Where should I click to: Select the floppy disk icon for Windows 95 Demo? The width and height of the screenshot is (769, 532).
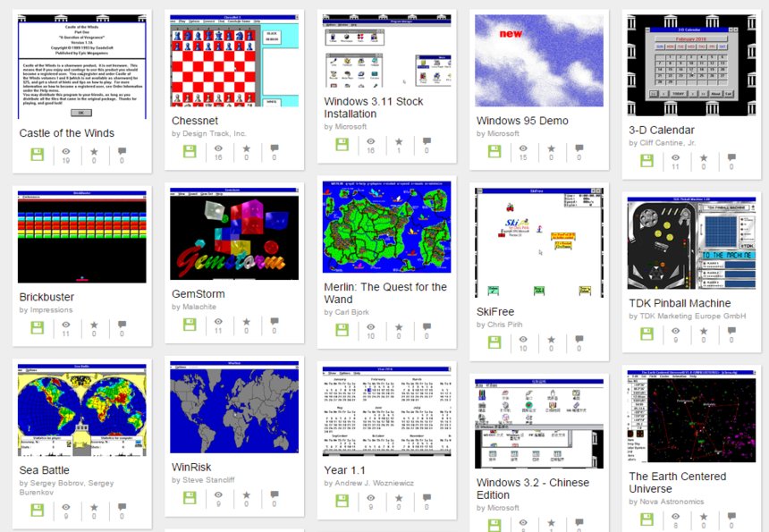[494, 151]
